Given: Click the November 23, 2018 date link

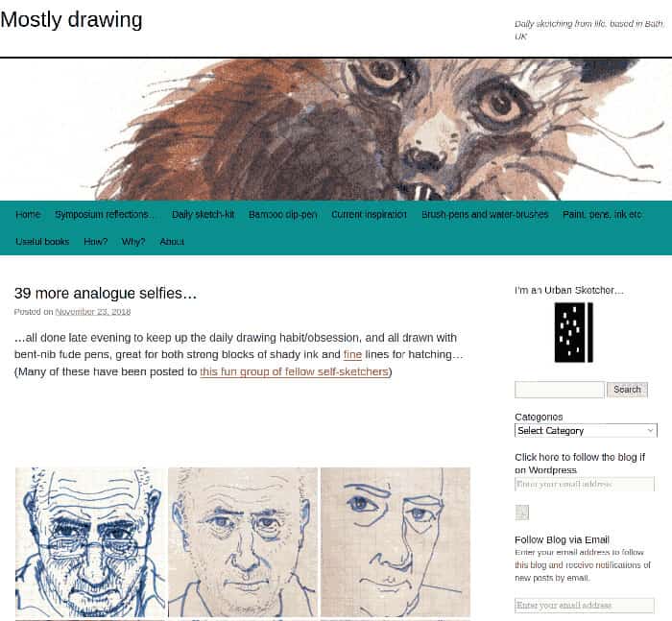Looking at the screenshot, I should [x=93, y=312].
